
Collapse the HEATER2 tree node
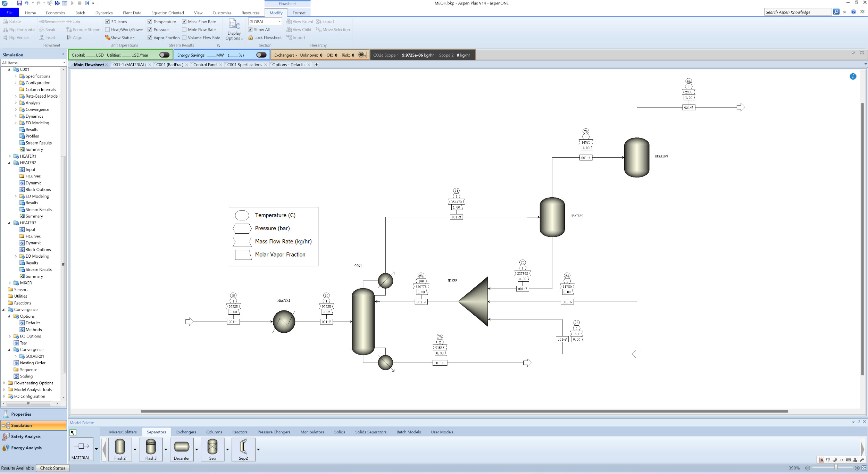9,163
